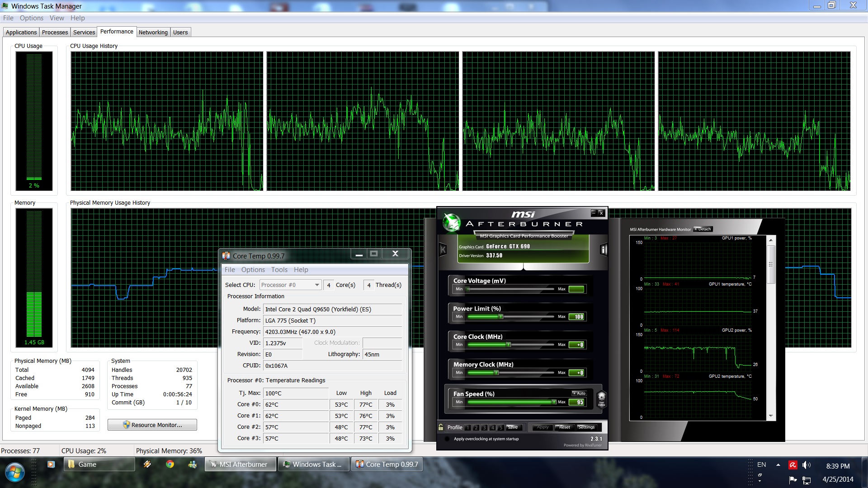Image resolution: width=868 pixels, height=488 pixels.
Task: Open Afterburner Settings button
Action: (x=586, y=427)
